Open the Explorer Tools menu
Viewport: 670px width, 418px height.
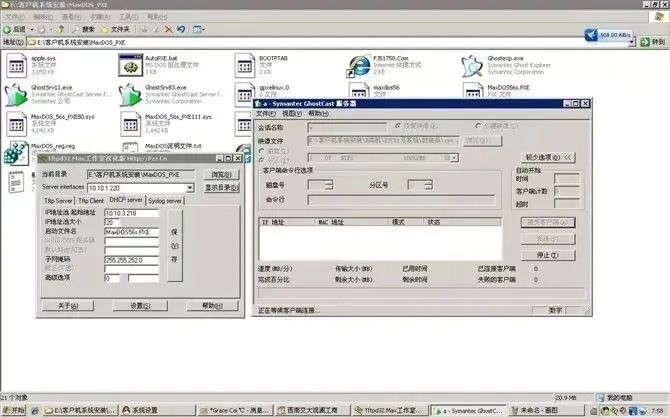point(129,17)
